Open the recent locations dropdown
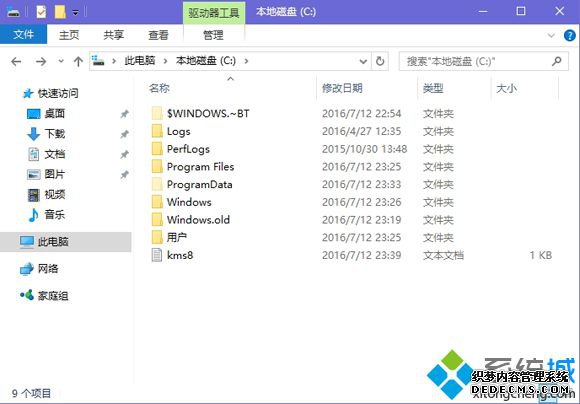580x404 pixels. click(61, 61)
